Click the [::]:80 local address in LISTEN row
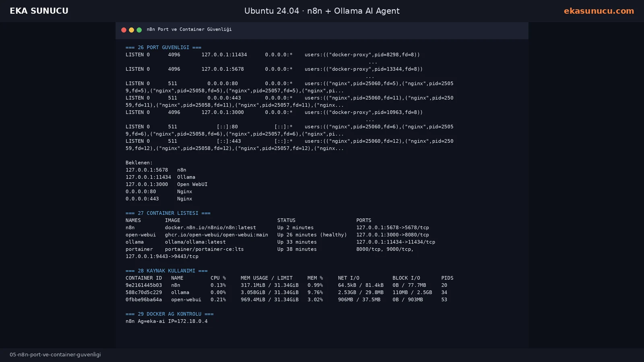The image size is (644, 362). (227, 127)
